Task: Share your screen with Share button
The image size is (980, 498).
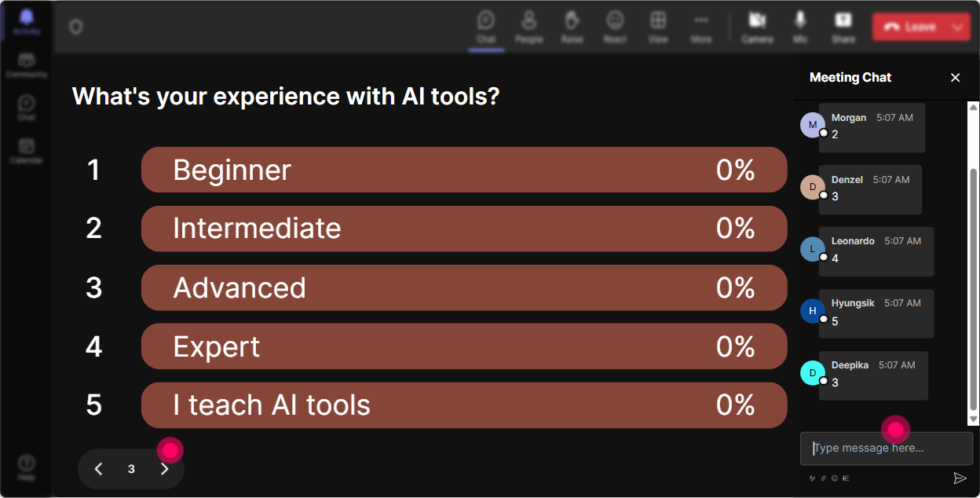Action: (843, 27)
